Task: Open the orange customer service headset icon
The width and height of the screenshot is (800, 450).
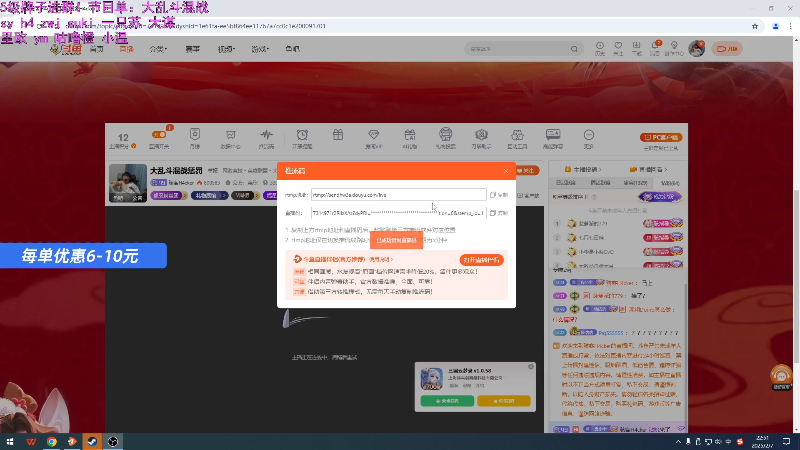Action: tap(781, 378)
